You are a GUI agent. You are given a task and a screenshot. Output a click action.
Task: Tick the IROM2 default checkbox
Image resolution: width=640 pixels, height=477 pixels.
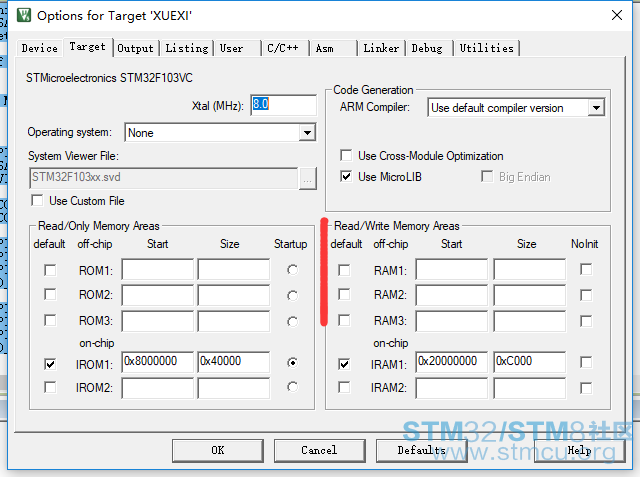coord(50,387)
